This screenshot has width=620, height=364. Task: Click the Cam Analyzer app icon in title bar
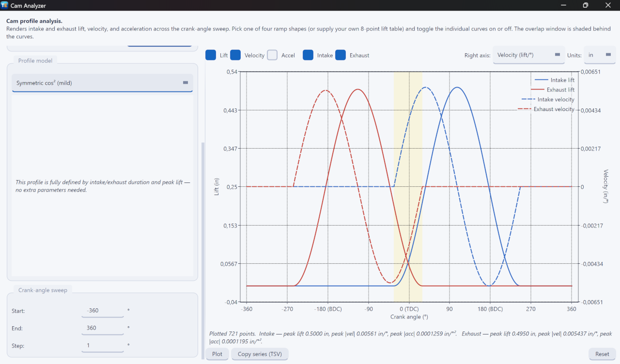[5, 5]
